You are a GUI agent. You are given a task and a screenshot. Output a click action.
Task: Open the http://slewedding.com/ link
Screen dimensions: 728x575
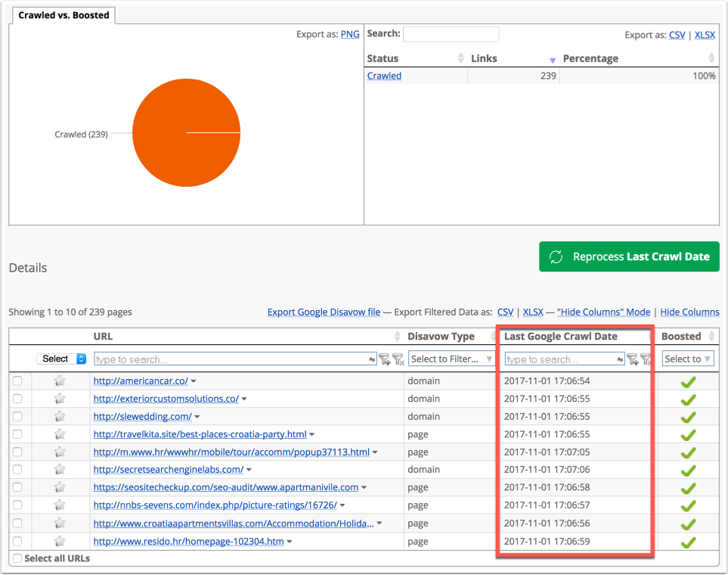[x=143, y=416]
